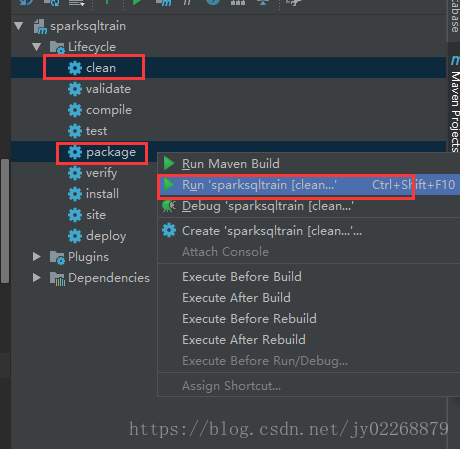This screenshot has width=460, height=449.
Task: Select the verify lifecycle phase
Action: (102, 173)
